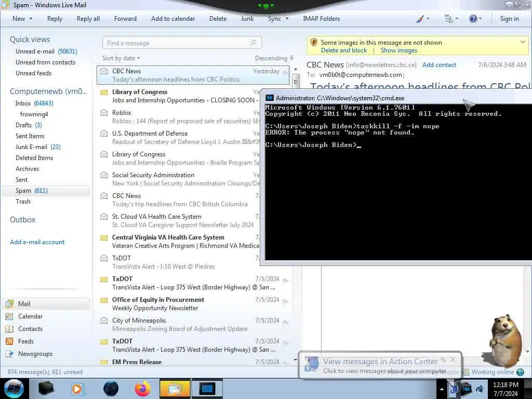Open Deleted Items folder
Viewport: 532px width, 399px height.
34,158
